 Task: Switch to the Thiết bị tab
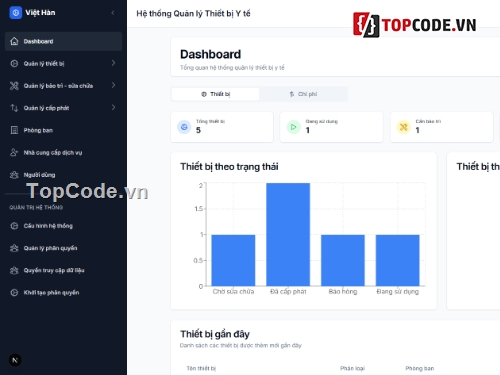tap(215, 94)
